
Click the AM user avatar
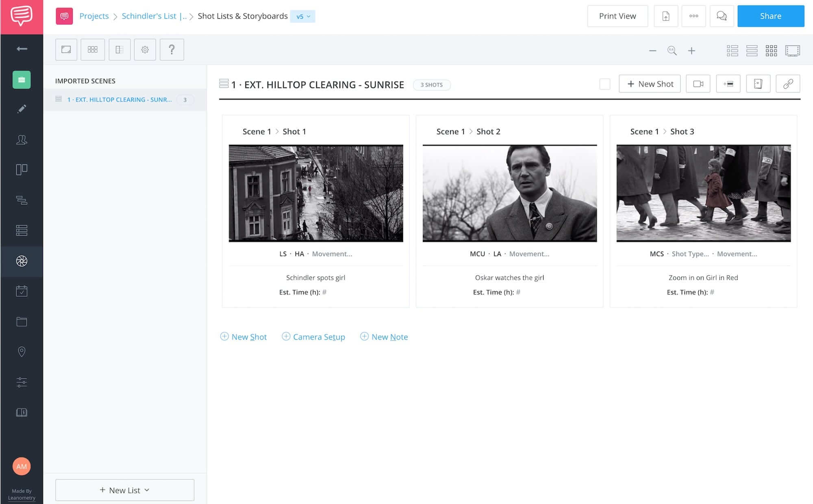(22, 467)
